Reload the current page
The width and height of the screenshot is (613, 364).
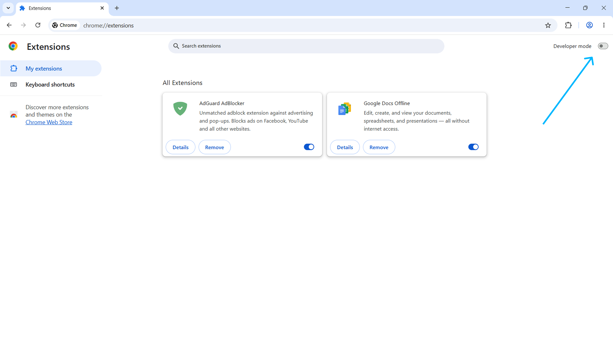point(38,25)
